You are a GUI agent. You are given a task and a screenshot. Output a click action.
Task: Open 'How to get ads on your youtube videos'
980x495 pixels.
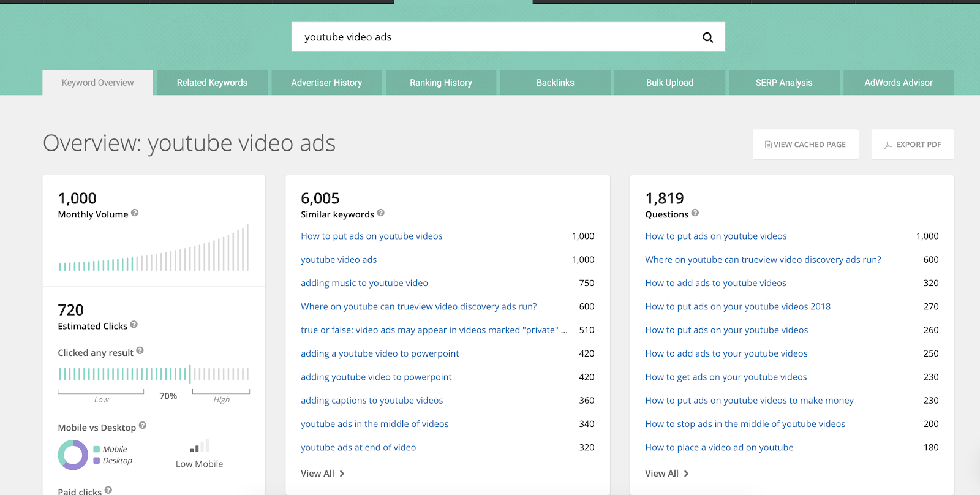[x=726, y=377]
